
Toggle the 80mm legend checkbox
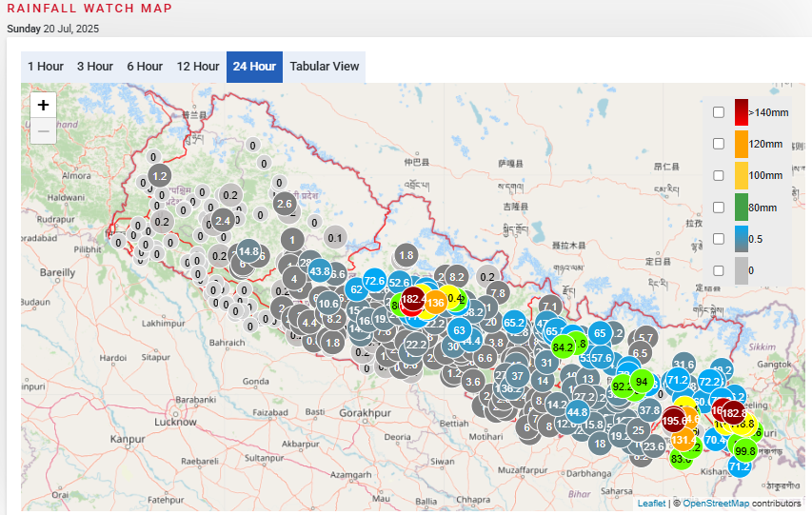[x=719, y=207]
